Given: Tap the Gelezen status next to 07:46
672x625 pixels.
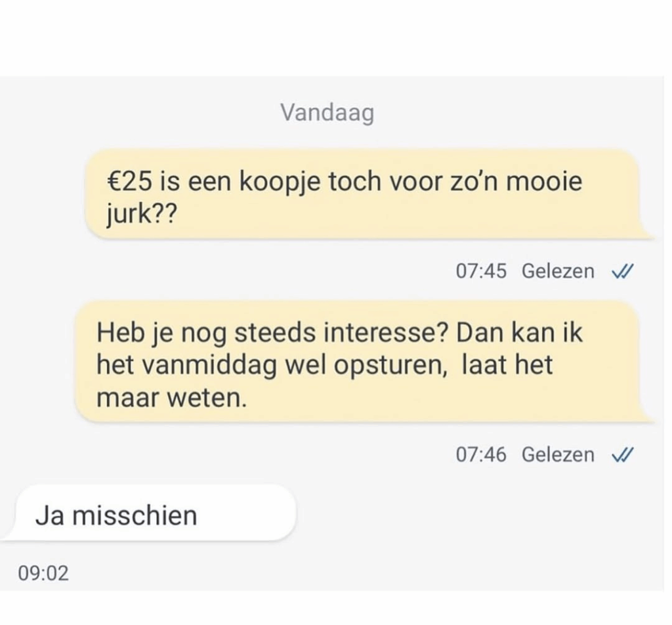Looking at the screenshot, I should coord(558,454).
